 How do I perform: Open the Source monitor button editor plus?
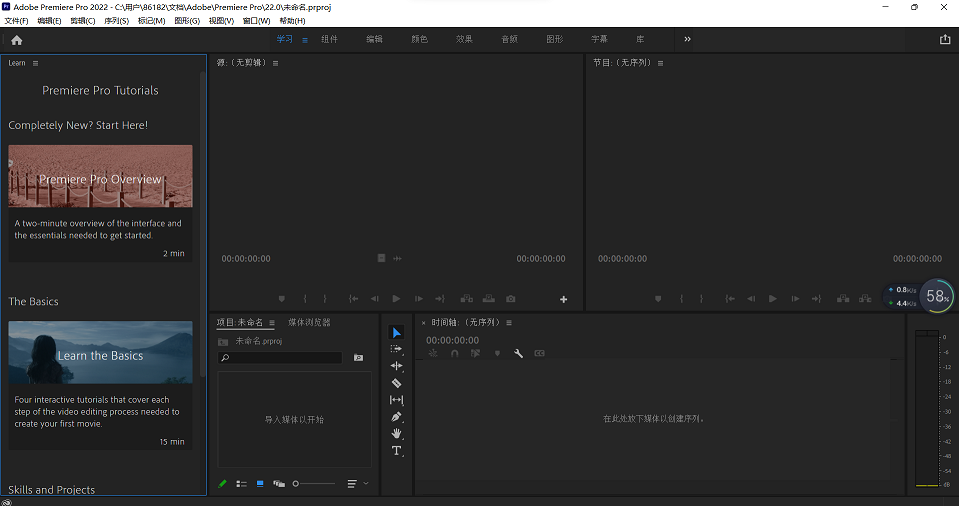point(563,299)
